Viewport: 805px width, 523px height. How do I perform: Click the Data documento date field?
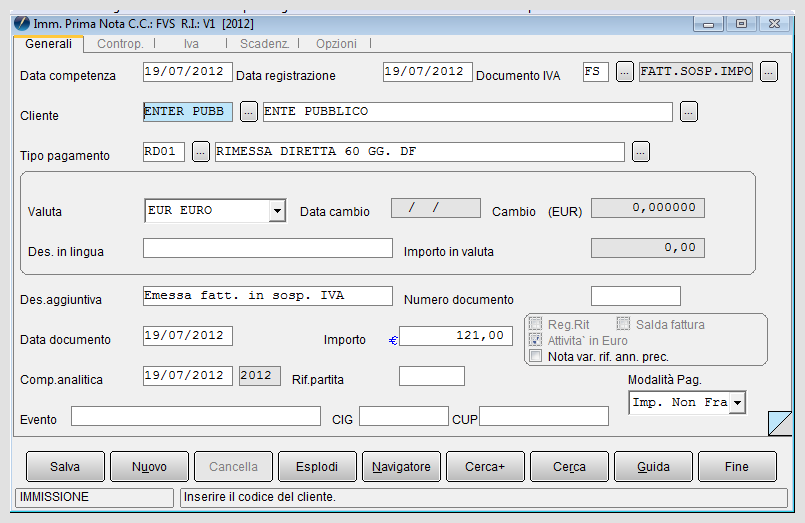click(x=188, y=336)
